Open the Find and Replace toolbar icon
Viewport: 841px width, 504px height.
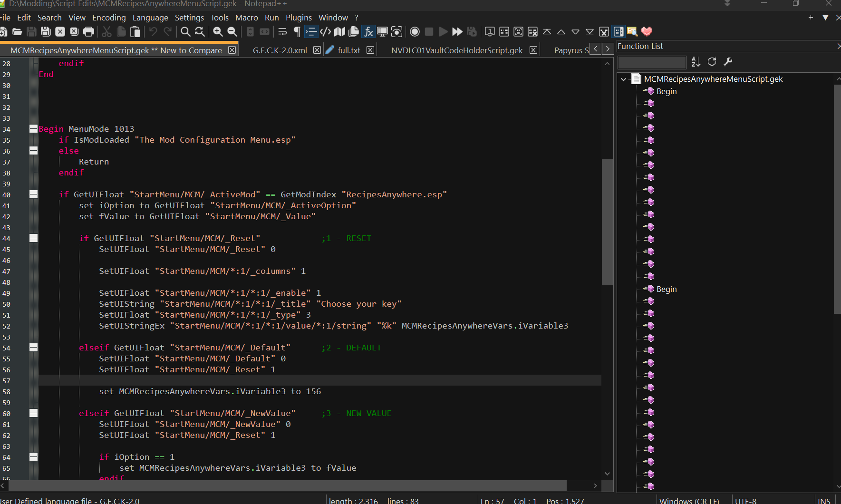point(200,32)
